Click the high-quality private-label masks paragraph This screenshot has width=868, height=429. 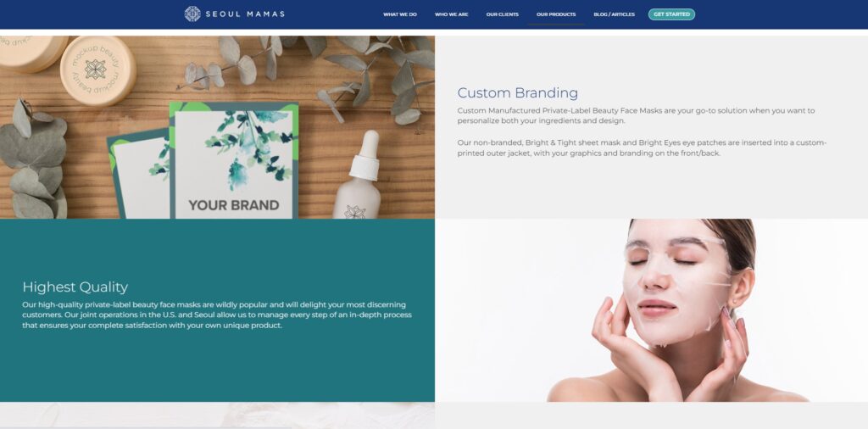click(217, 315)
